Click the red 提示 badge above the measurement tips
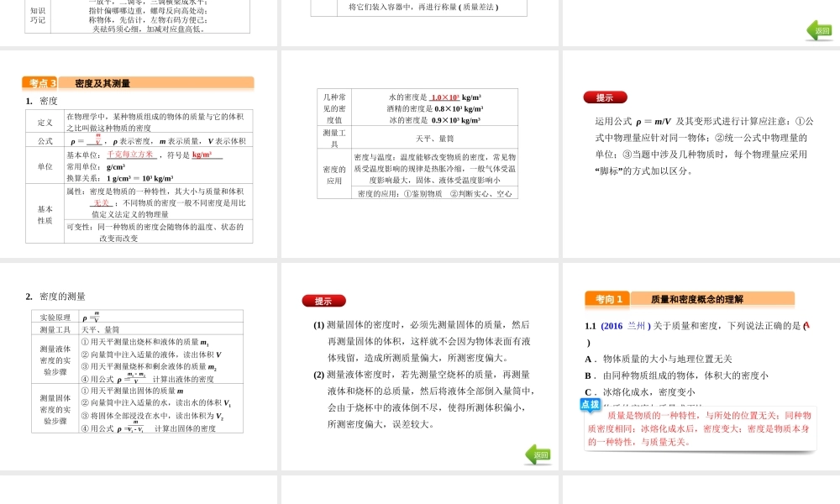This screenshot has width=840, height=504. 323,301
